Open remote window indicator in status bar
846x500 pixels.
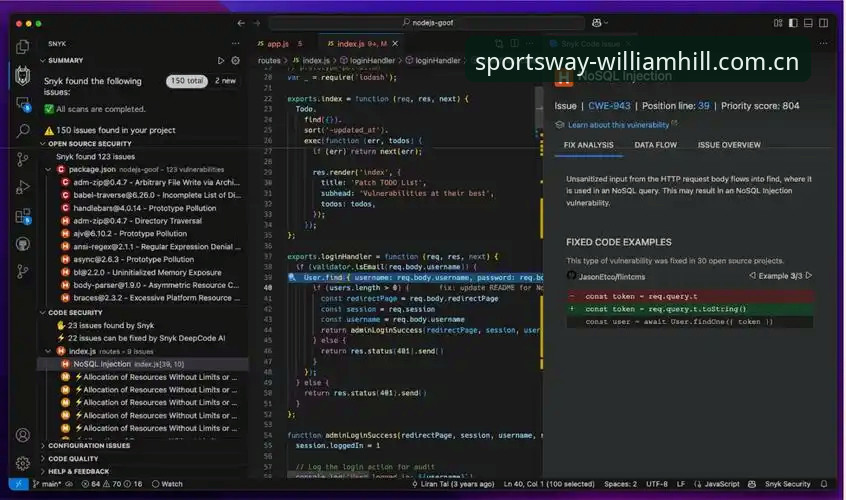(x=18, y=484)
